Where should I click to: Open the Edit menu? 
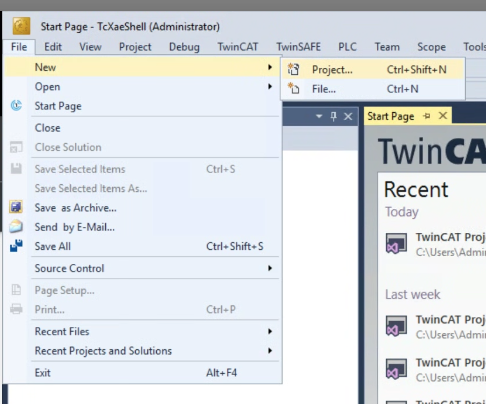tap(53, 47)
